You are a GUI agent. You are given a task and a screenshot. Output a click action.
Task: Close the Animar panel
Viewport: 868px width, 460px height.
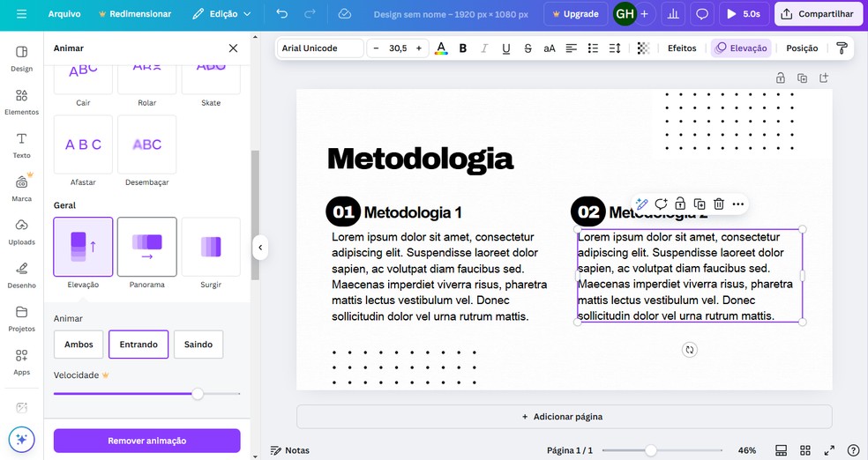(x=233, y=48)
